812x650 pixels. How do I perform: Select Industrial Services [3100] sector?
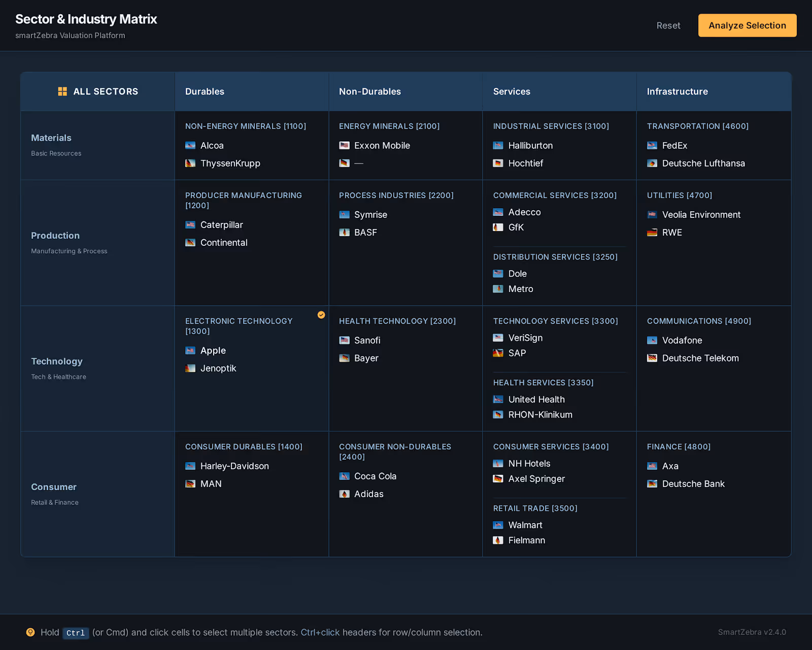tap(559, 146)
